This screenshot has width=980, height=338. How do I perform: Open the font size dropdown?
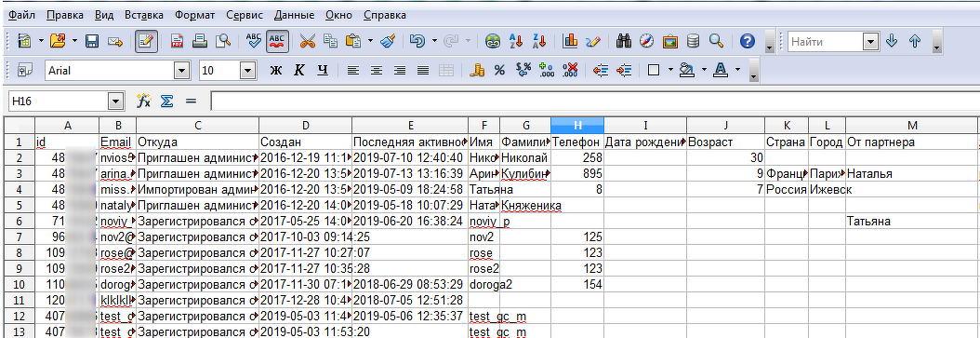coord(248,71)
